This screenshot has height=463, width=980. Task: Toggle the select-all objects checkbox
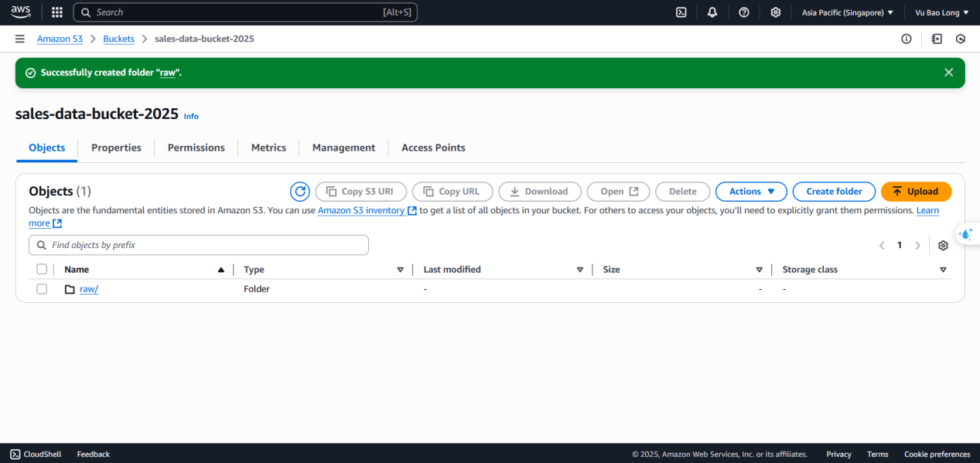point(42,269)
